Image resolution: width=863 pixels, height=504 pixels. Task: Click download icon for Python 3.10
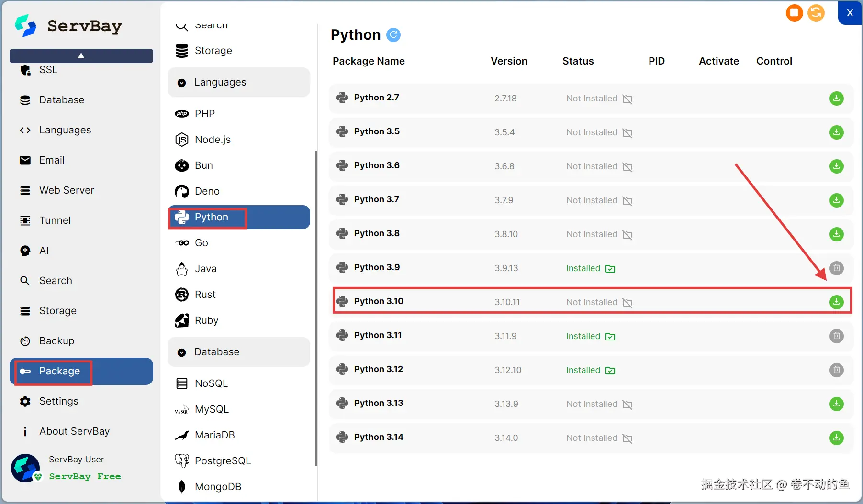[x=836, y=302]
